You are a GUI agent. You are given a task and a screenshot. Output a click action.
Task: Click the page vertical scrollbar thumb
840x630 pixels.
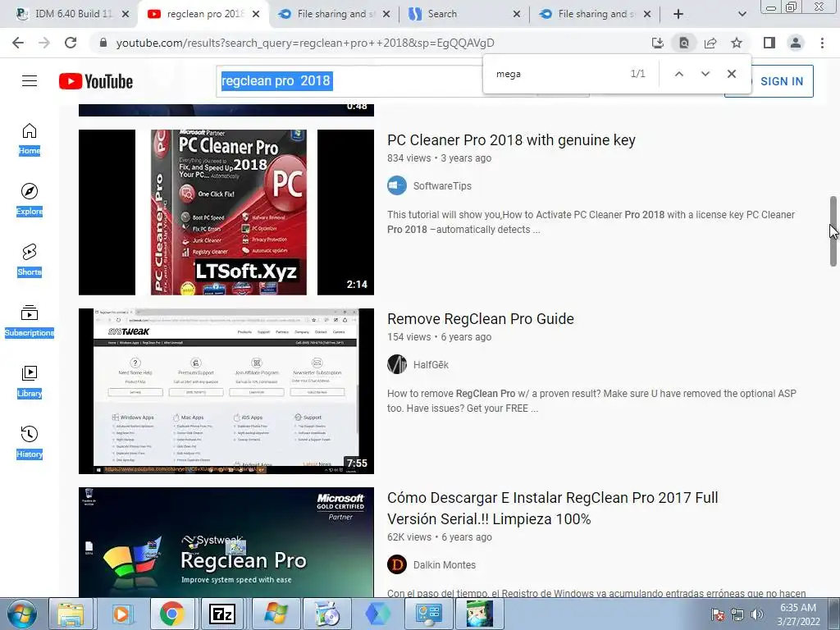coord(833,231)
